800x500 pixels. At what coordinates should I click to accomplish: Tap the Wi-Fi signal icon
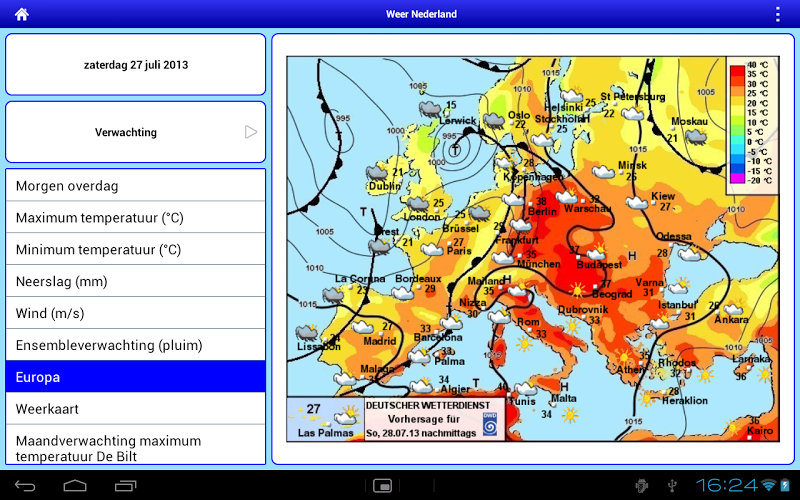point(768,485)
